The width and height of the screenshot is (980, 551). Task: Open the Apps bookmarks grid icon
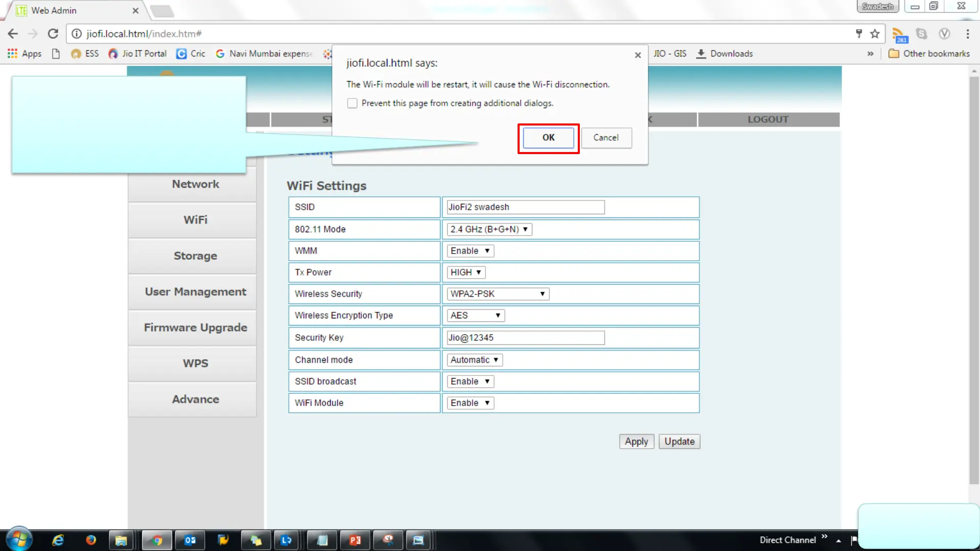click(x=13, y=54)
